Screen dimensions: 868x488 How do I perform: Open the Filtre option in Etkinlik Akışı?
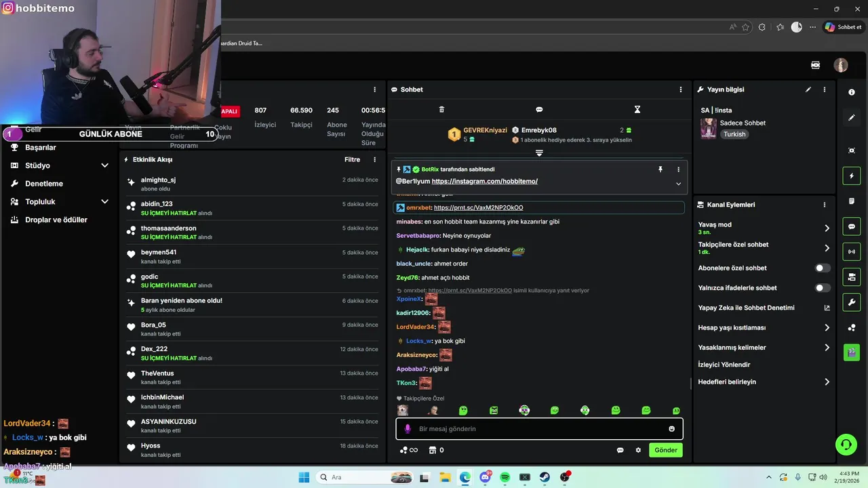(352, 160)
